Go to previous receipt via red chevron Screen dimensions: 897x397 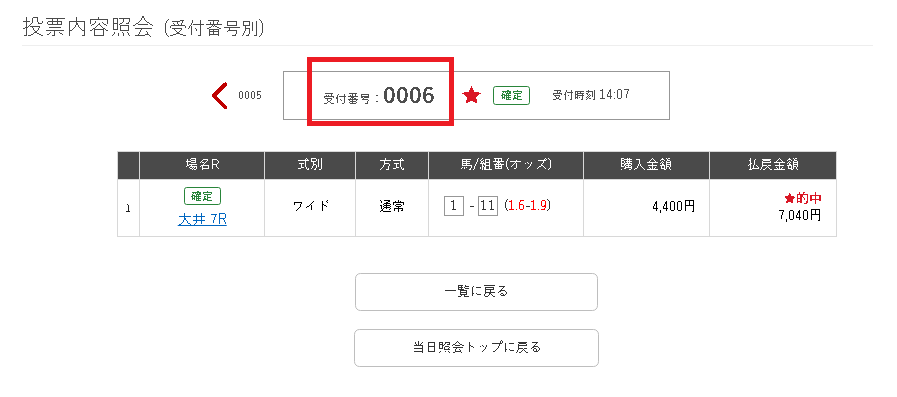click(x=220, y=96)
